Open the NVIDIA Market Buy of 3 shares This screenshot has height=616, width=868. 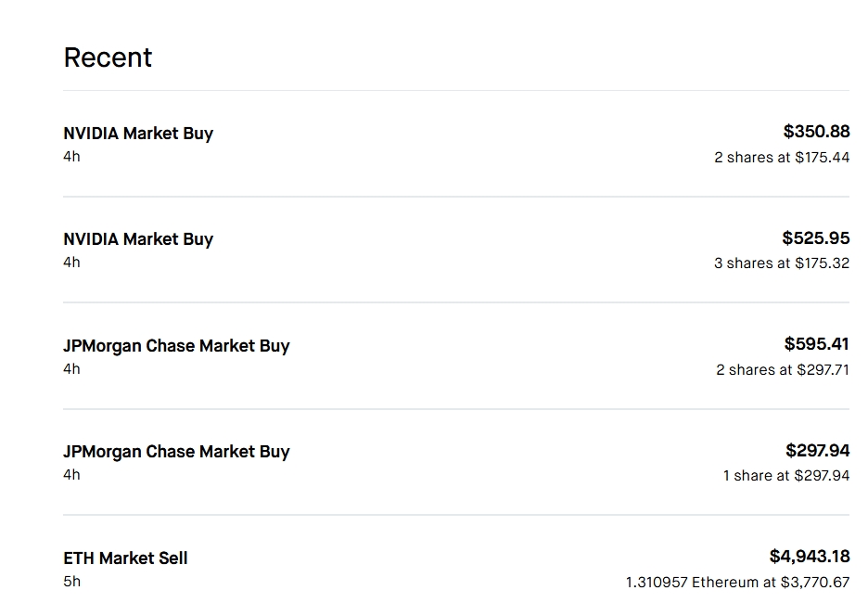point(138,239)
